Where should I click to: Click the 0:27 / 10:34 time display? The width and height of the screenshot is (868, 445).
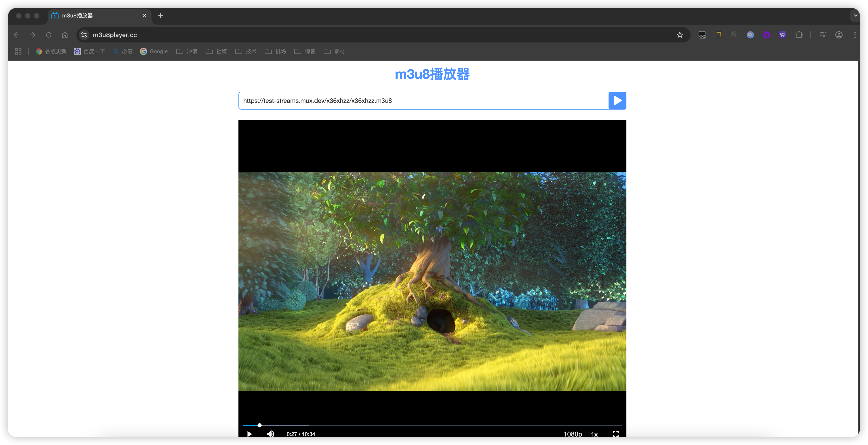coord(301,434)
